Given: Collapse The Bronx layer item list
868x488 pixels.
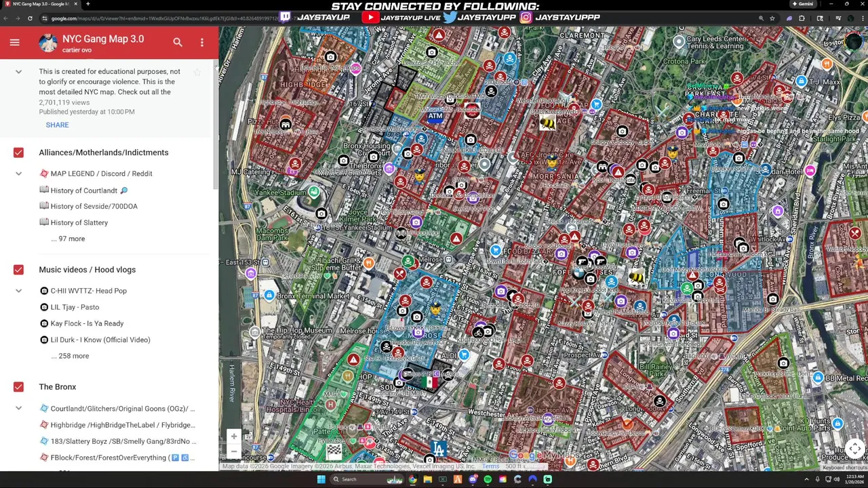Looking at the screenshot, I should [18, 408].
